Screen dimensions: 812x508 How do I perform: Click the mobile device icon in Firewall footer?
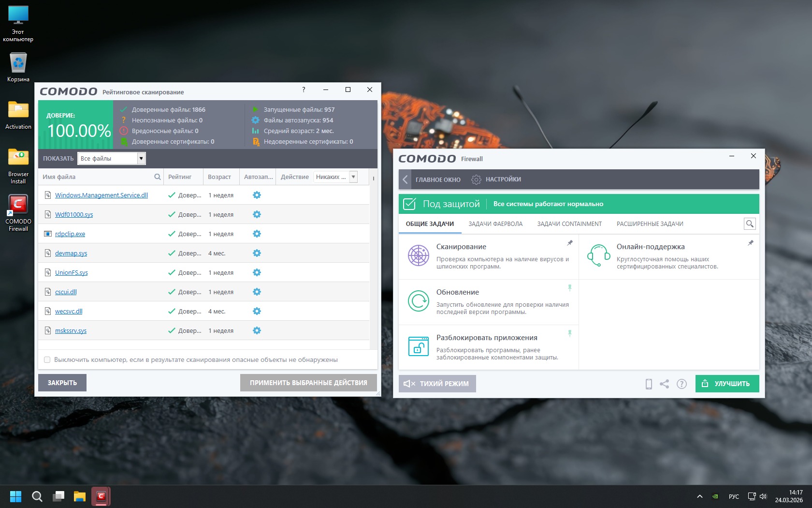pyautogui.click(x=649, y=384)
